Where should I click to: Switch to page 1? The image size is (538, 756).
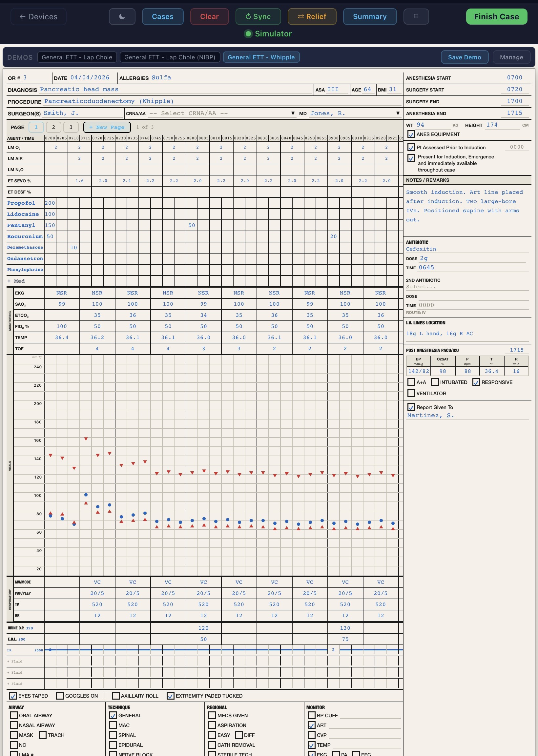(x=36, y=127)
